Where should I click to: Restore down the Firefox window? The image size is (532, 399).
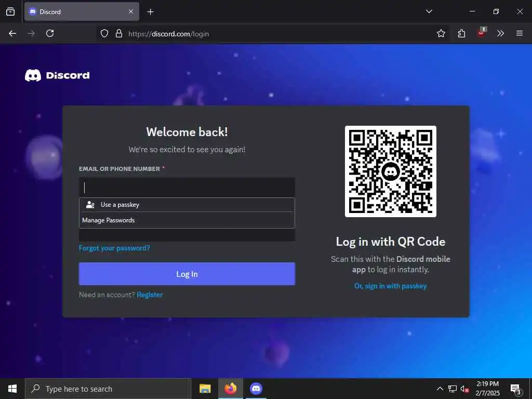pos(496,11)
